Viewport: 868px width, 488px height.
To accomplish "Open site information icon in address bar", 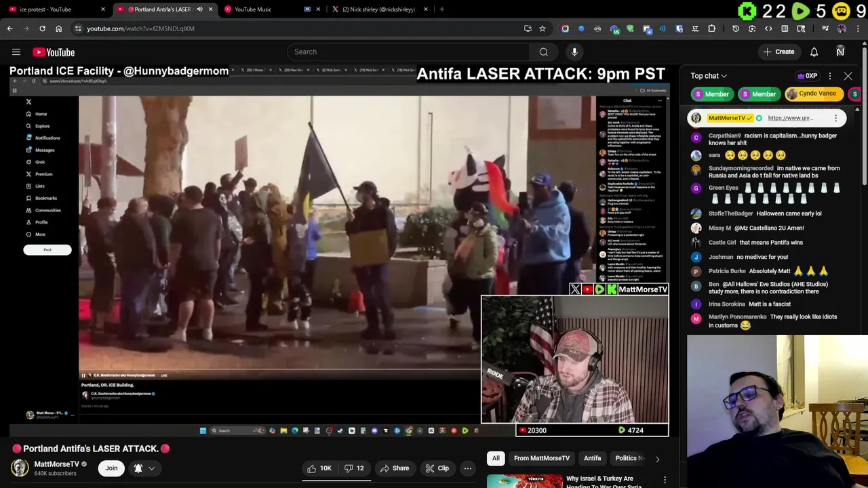I will pos(78,28).
